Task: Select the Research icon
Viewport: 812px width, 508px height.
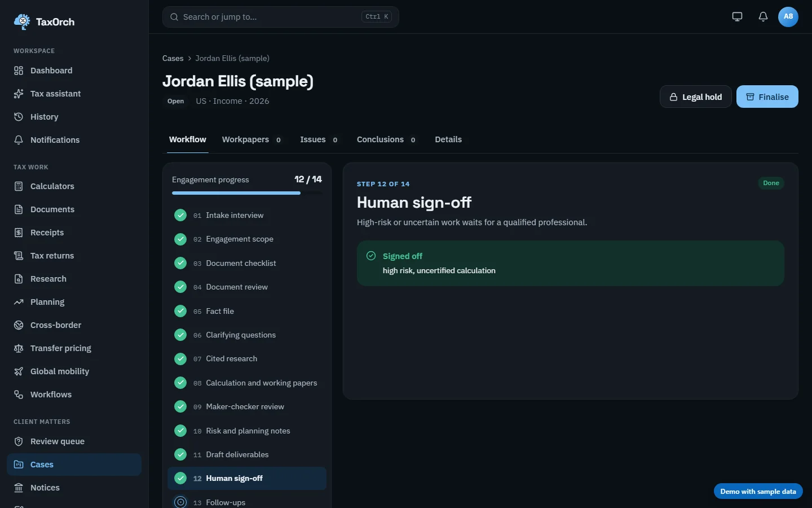Action: click(19, 279)
